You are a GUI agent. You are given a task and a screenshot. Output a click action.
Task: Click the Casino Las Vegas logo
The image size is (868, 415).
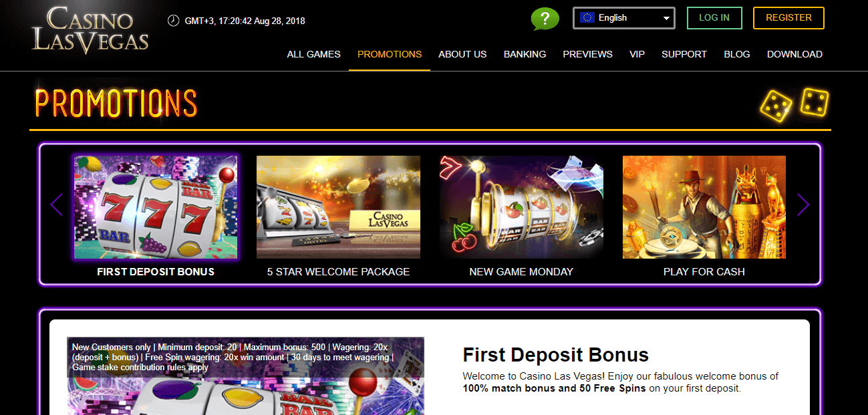point(90,30)
